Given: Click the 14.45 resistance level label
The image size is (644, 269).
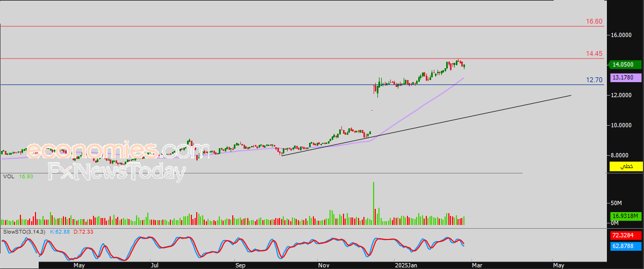Looking at the screenshot, I should 595,54.
